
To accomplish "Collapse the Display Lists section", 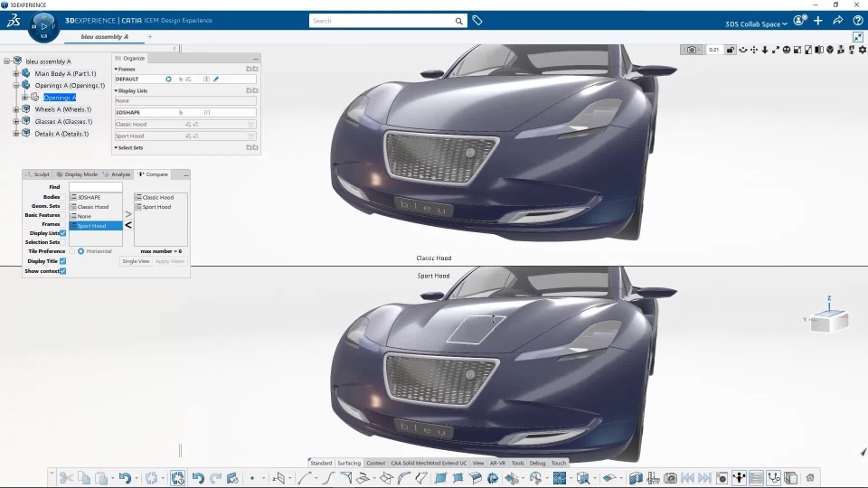I will point(117,90).
